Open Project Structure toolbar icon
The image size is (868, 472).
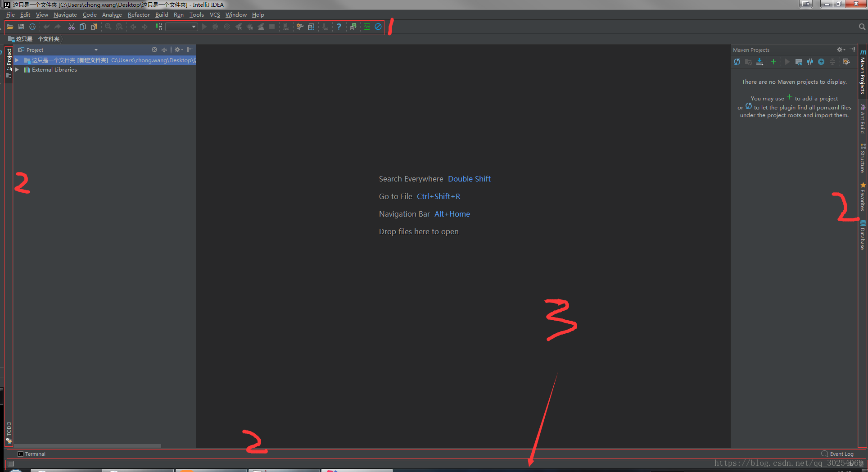pos(311,27)
